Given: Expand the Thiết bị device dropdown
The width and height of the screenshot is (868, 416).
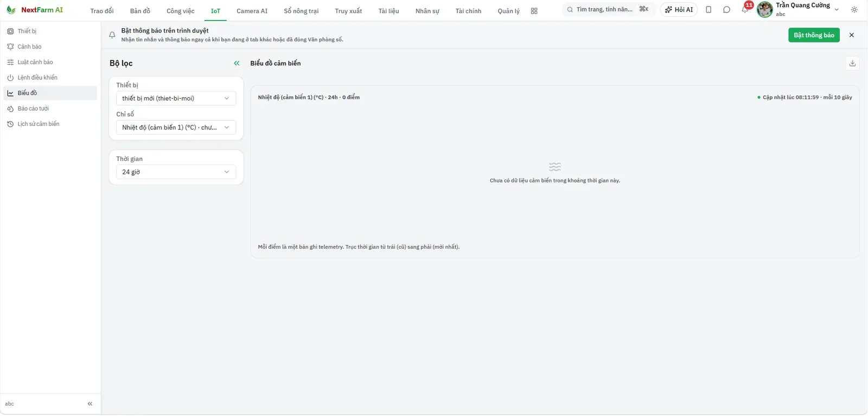Looking at the screenshot, I should tap(176, 98).
